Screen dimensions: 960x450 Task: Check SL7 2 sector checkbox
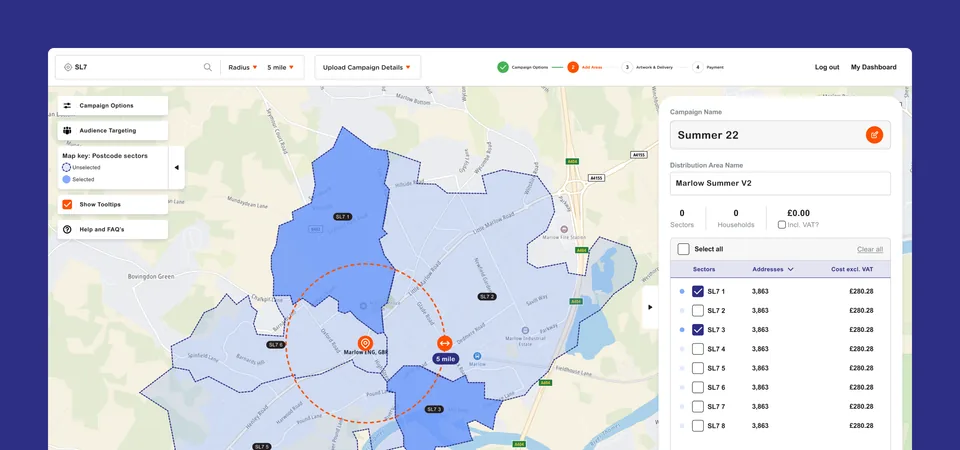(697, 310)
